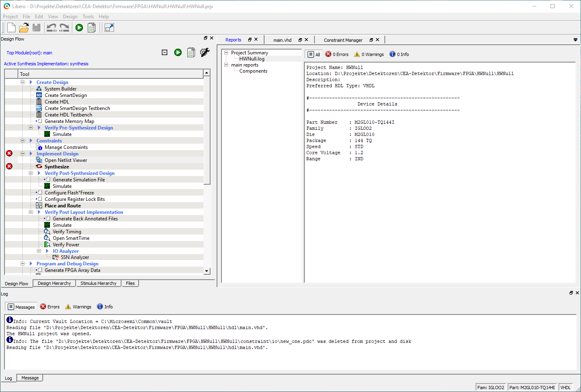
Task: Filter report by 0 Warnings
Action: [x=369, y=54]
